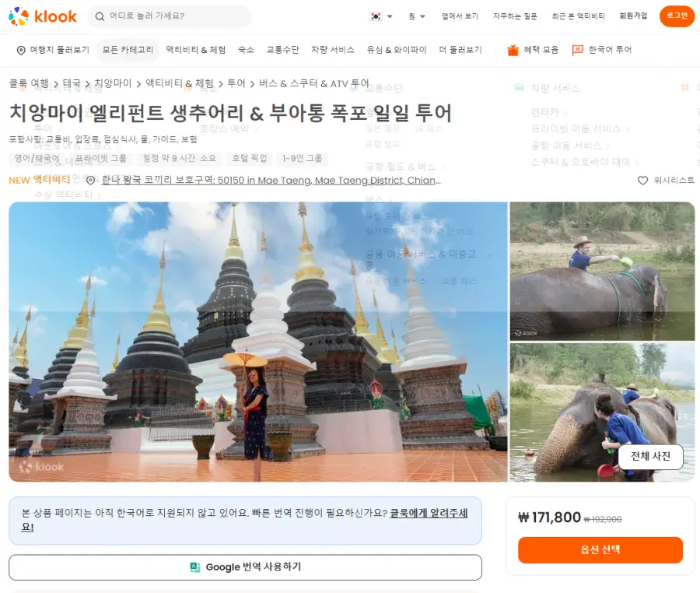Select '액티비티 & 체험' menu item
Viewport: 700px width, 593px height.
[x=195, y=50]
